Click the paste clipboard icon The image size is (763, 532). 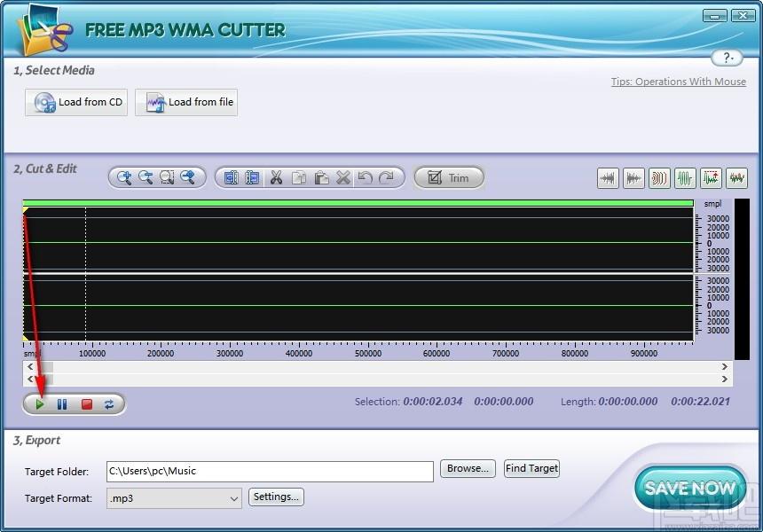(321, 178)
